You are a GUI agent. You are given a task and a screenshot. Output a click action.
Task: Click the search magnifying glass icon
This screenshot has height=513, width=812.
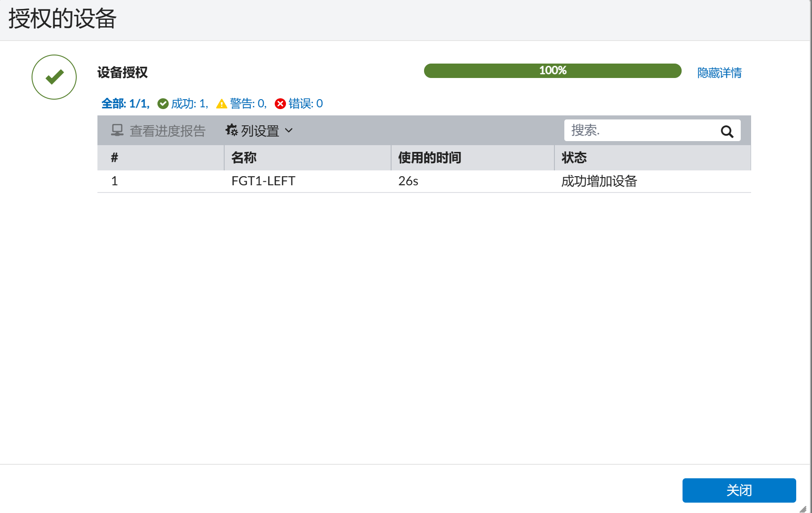[727, 131]
